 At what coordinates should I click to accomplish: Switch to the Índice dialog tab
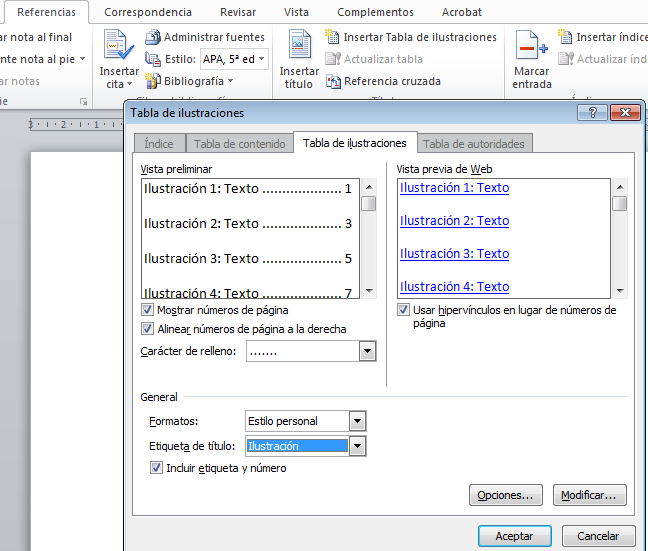click(159, 143)
